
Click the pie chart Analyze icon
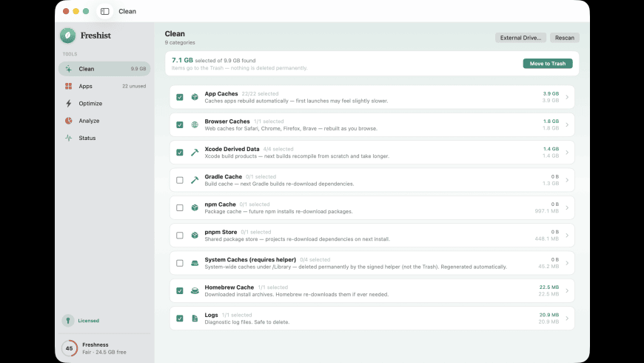[x=69, y=121]
